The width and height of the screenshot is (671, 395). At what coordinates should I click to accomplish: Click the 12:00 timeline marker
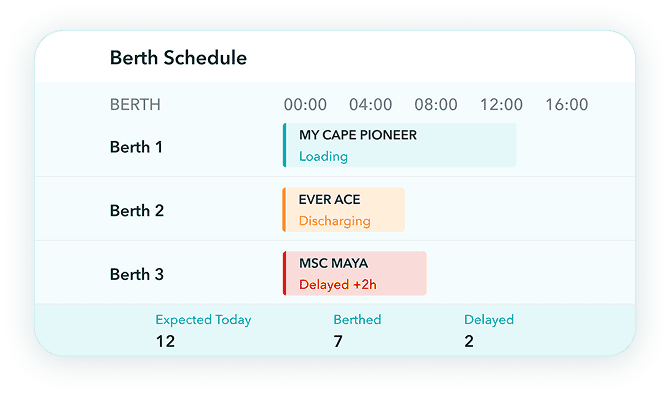[x=501, y=104]
